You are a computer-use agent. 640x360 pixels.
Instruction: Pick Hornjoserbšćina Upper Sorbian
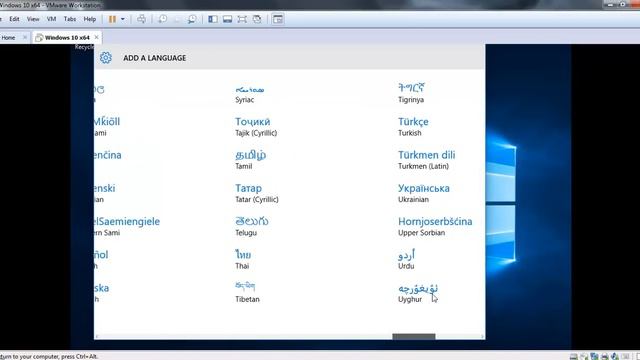(435, 227)
